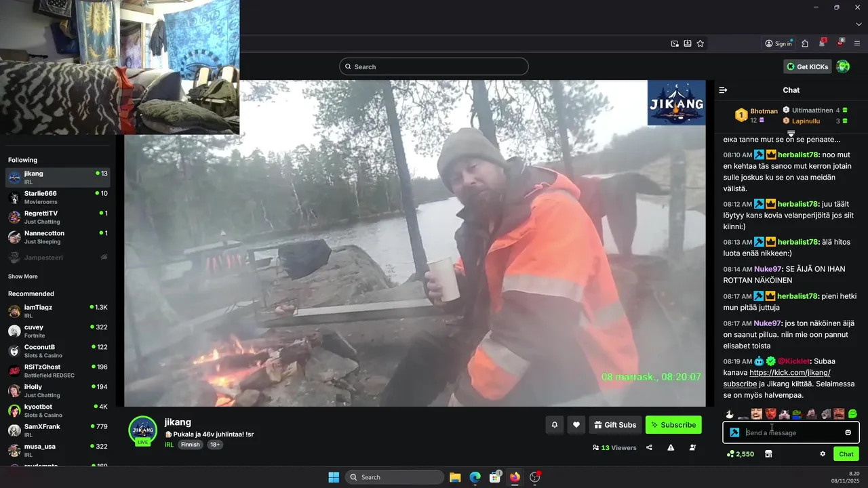Send message with the green Chat button
The height and width of the screenshot is (488, 868).
846,454
